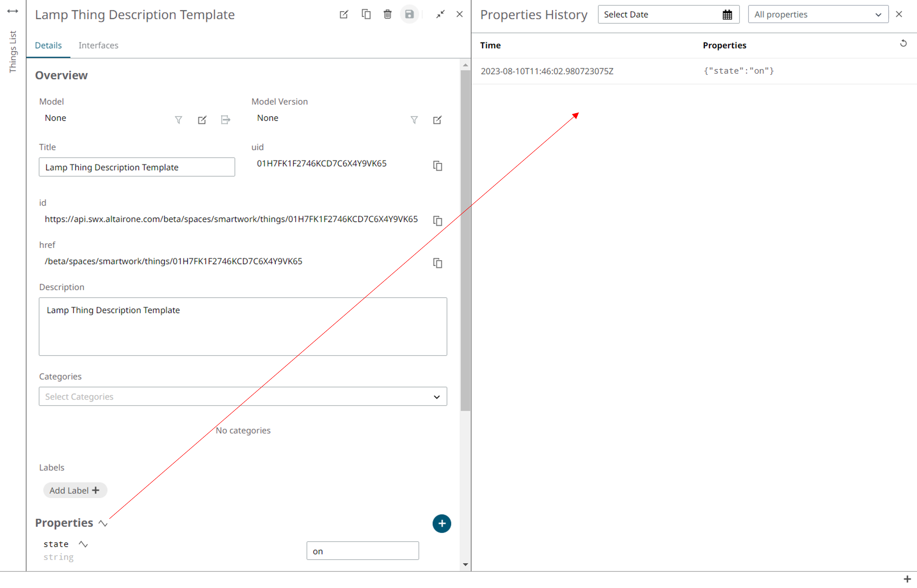The height and width of the screenshot is (588, 917).
Task: Open Model link arrow icon
Action: tap(225, 120)
